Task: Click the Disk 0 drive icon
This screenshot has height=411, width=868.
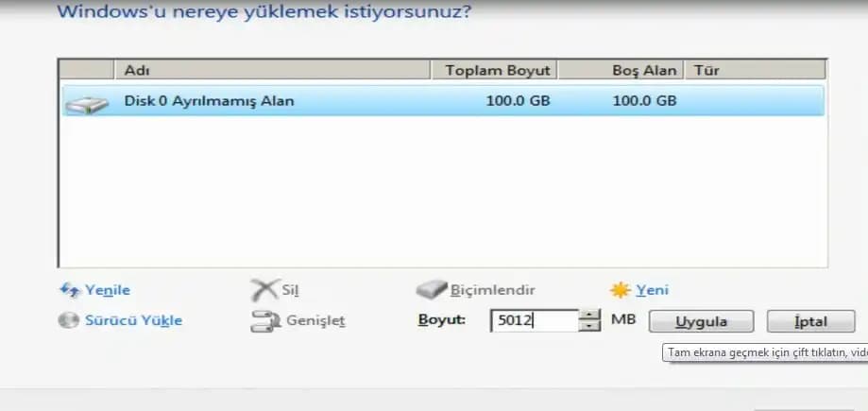Action: tap(85, 102)
